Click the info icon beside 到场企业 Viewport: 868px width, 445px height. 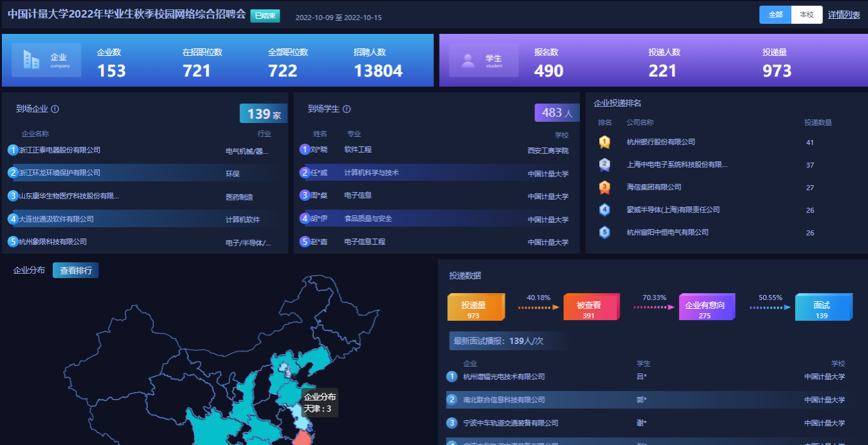tap(55, 109)
